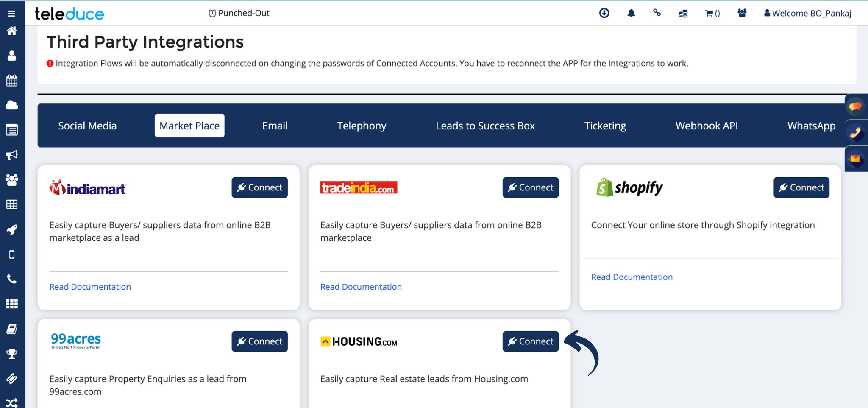Open the rocket sidebar icon

pyautogui.click(x=12, y=229)
